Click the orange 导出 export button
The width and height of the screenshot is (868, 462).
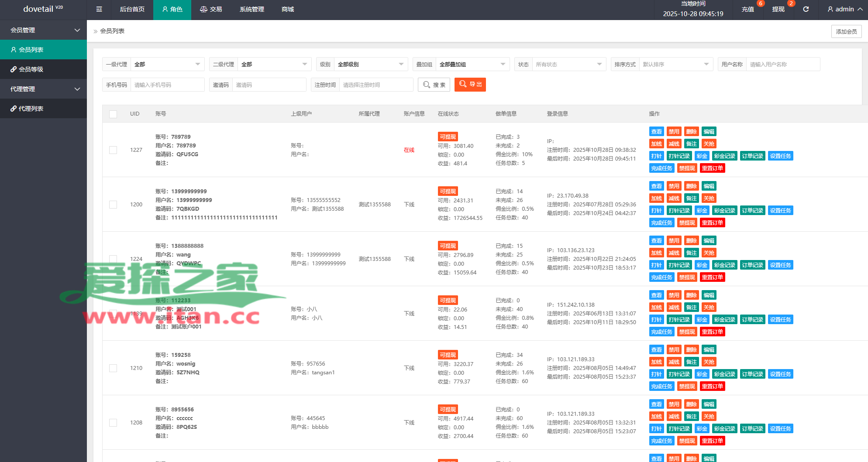click(x=470, y=84)
